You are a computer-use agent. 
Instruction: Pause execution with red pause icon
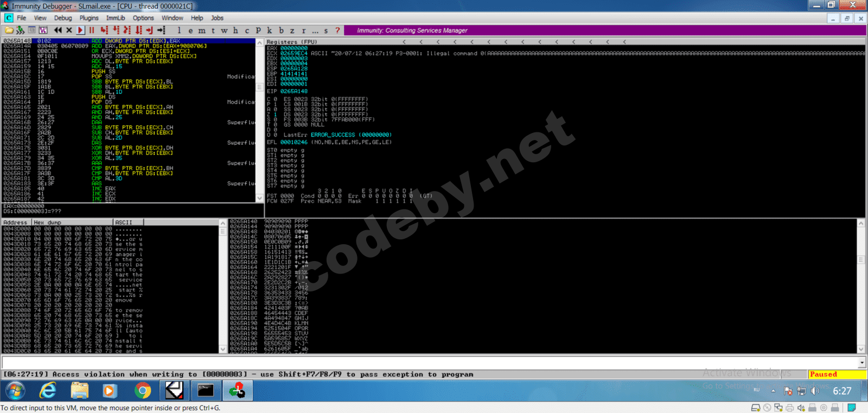coord(92,30)
